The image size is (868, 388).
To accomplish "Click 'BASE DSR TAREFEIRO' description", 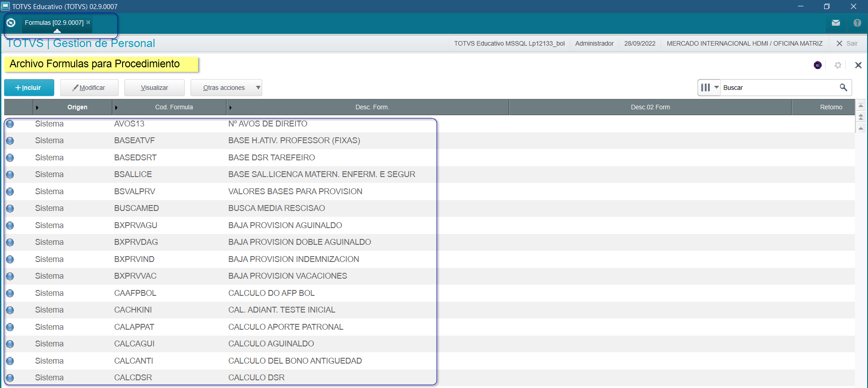I will point(272,158).
